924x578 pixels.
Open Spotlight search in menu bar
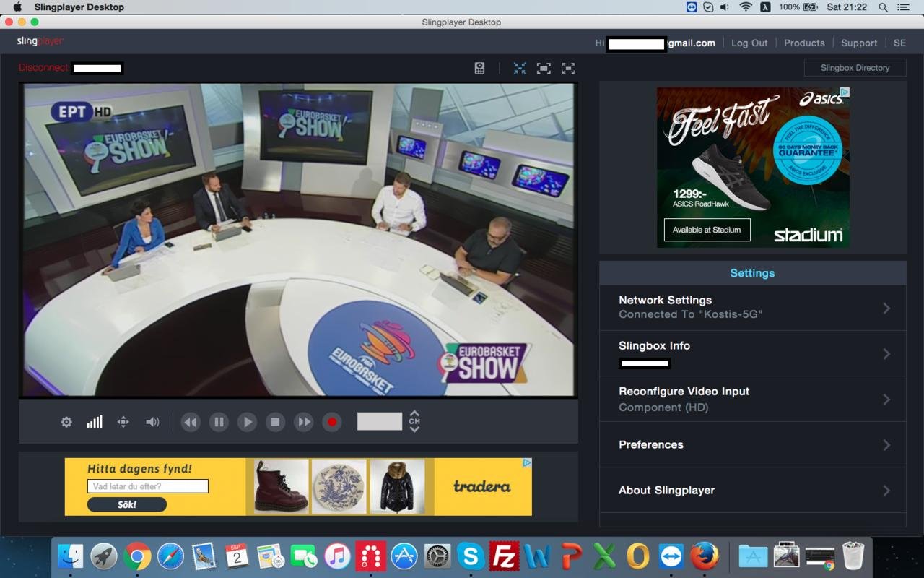pyautogui.click(x=883, y=7)
